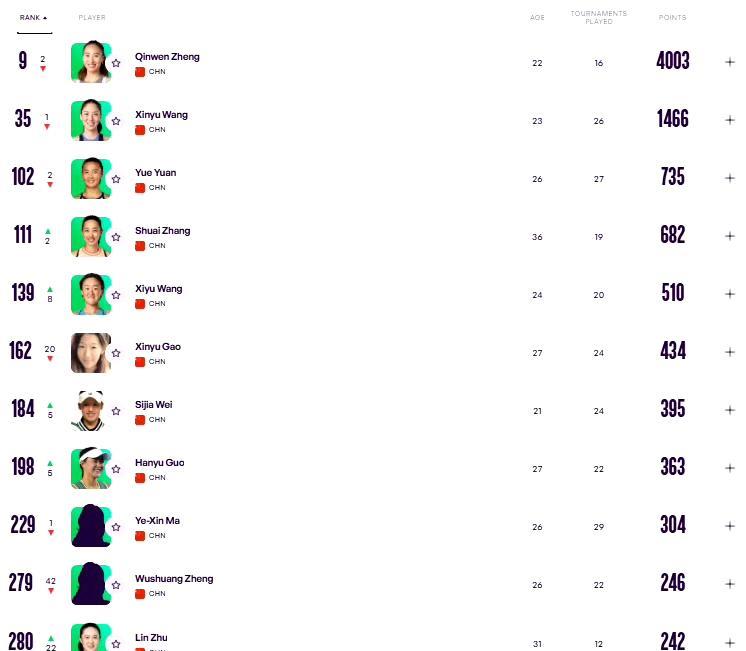The image size is (746, 651).
Task: Star Shuai Zhang as a favorite
Action: 116,237
